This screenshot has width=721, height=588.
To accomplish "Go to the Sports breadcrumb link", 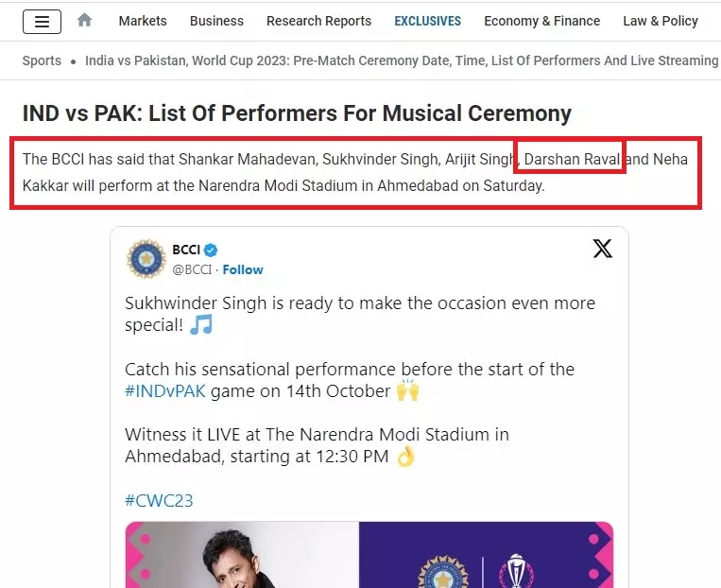I will tap(42, 61).
